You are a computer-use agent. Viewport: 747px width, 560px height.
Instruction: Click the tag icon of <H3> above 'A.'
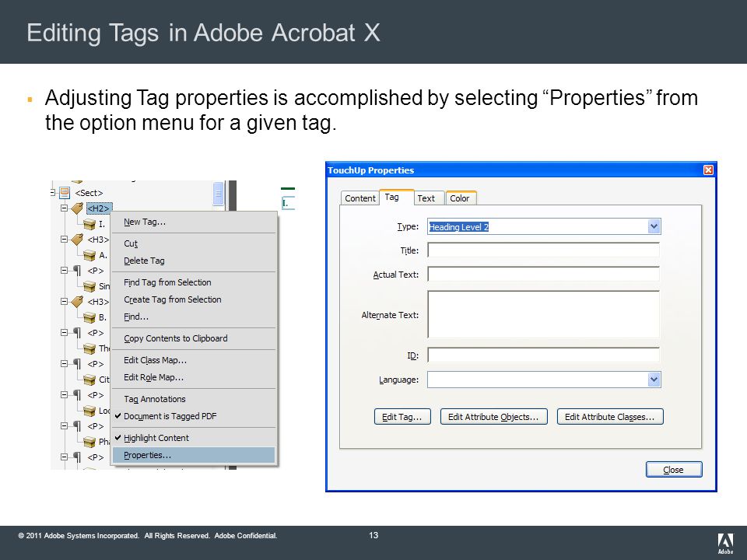(x=77, y=240)
